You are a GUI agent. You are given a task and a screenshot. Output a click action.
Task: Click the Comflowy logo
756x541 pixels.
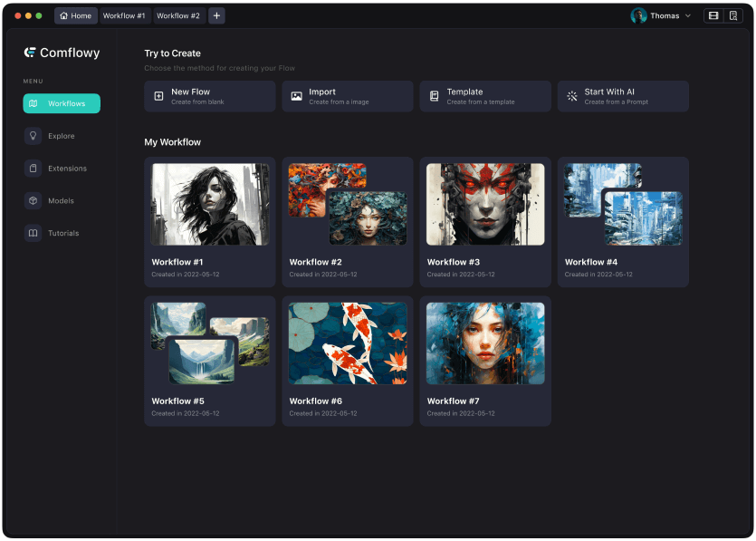click(62, 53)
